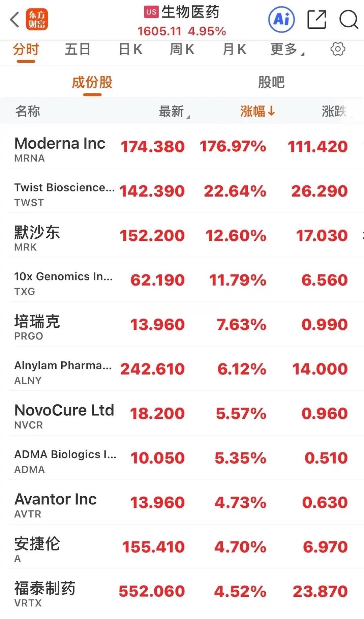Tap the US market badge
Viewport: 364px width, 619px height.
click(x=151, y=12)
